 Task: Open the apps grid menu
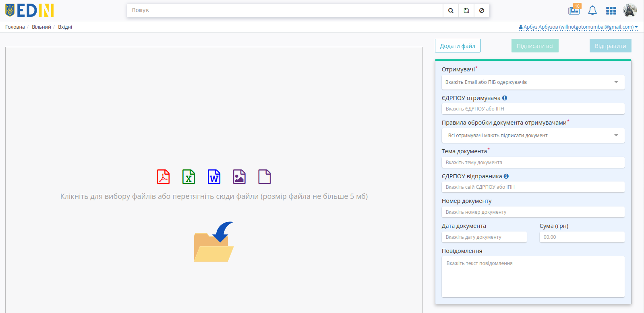tap(611, 11)
